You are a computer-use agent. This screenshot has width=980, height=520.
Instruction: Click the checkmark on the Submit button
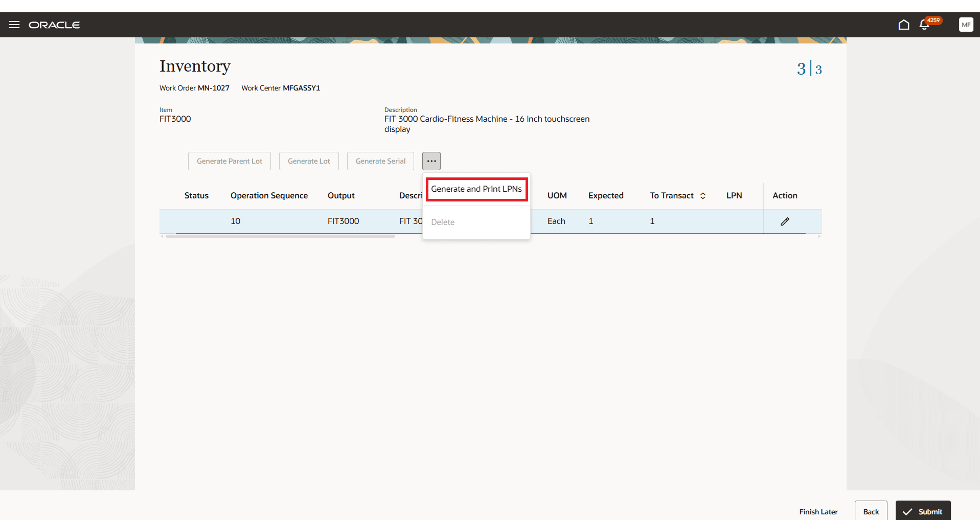tap(908, 511)
